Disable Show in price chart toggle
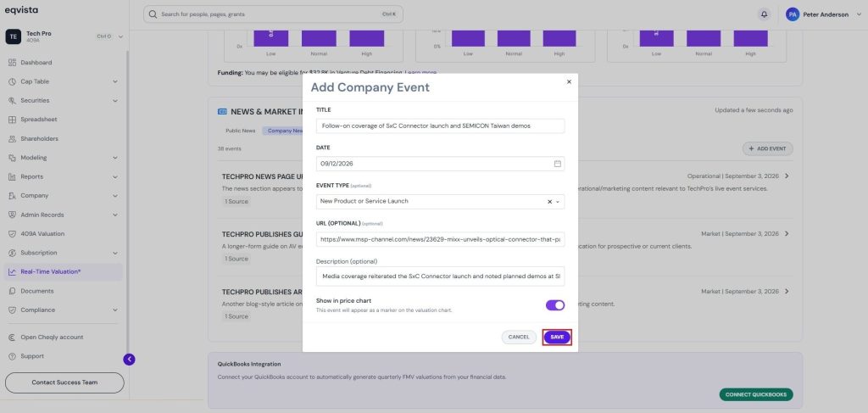This screenshot has width=868, height=413. (555, 305)
